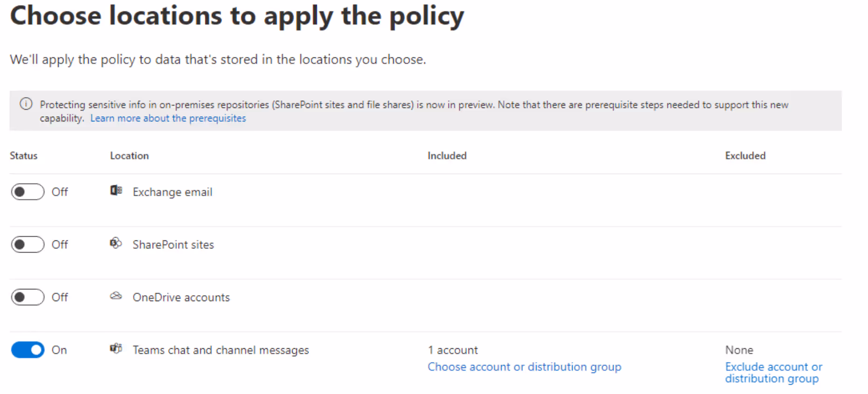
Task: Select Teams chat and channel messages label
Action: click(221, 350)
